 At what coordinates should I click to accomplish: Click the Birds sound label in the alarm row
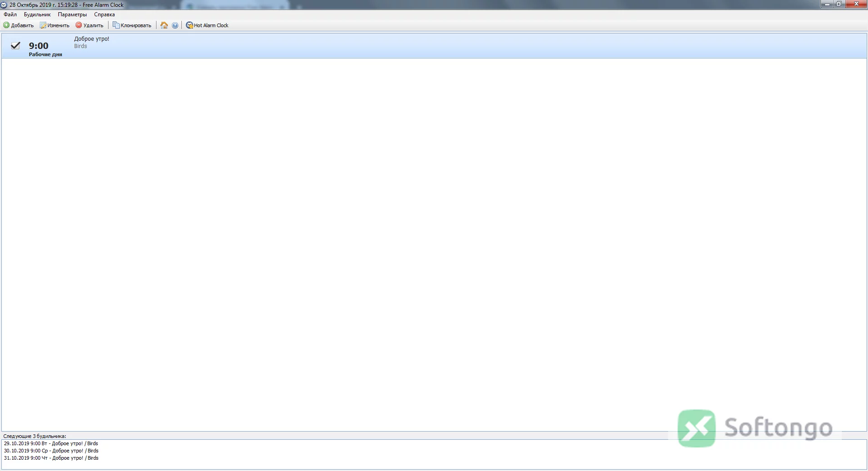point(80,46)
